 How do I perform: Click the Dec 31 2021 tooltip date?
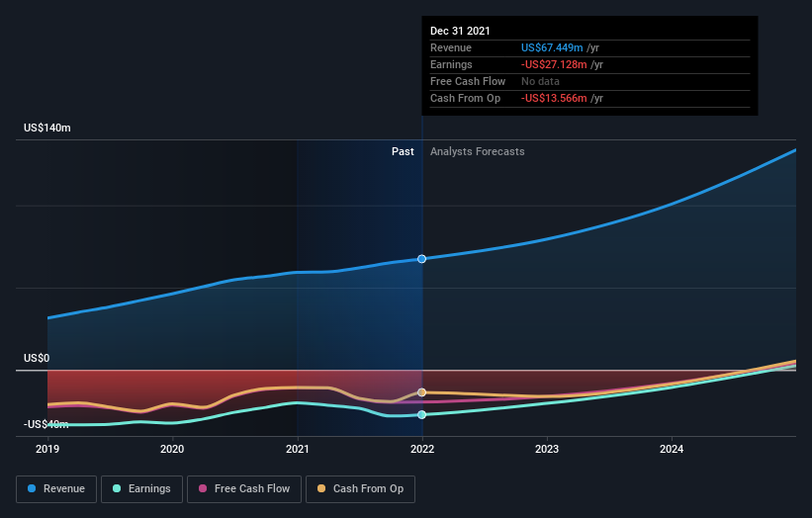(460, 31)
